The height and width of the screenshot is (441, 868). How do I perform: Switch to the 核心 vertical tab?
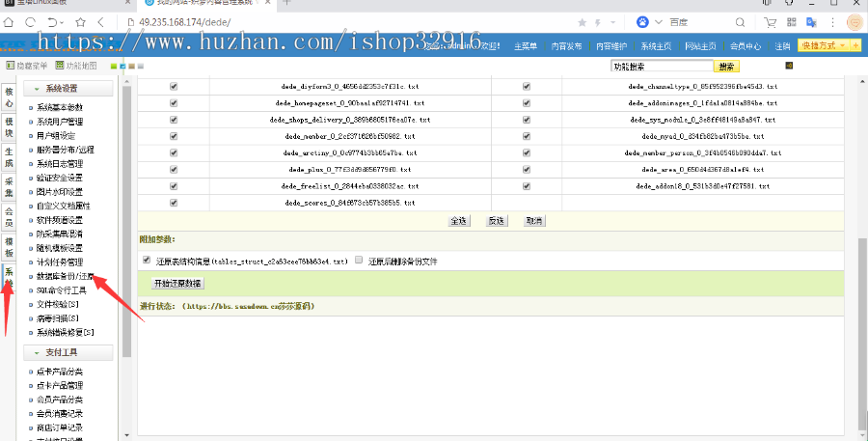coord(9,98)
